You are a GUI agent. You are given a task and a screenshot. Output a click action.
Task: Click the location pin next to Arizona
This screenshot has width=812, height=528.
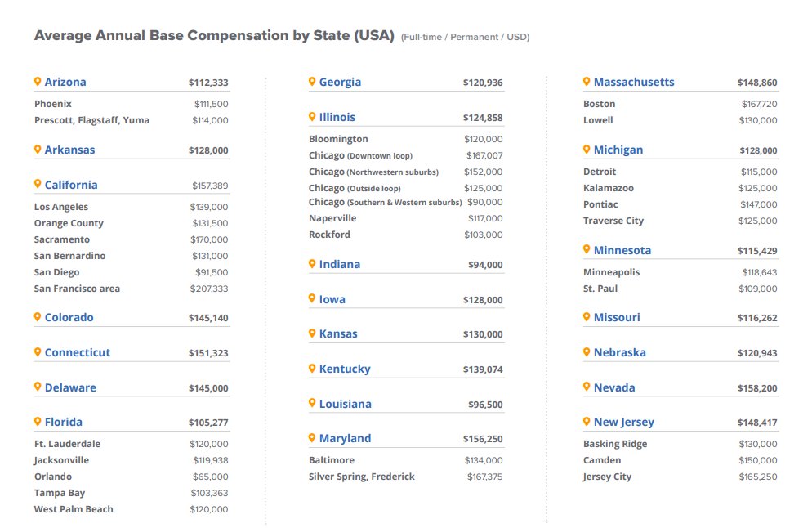[38, 82]
